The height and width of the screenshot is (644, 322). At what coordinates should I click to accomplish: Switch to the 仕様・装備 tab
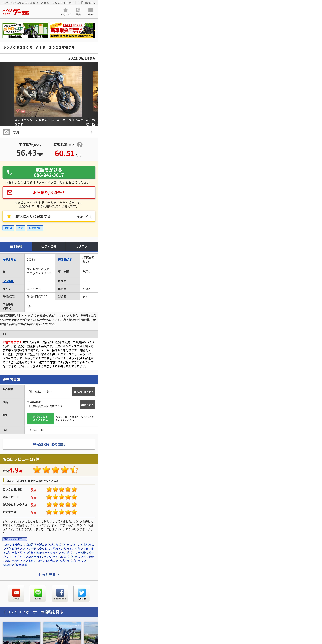(49, 247)
